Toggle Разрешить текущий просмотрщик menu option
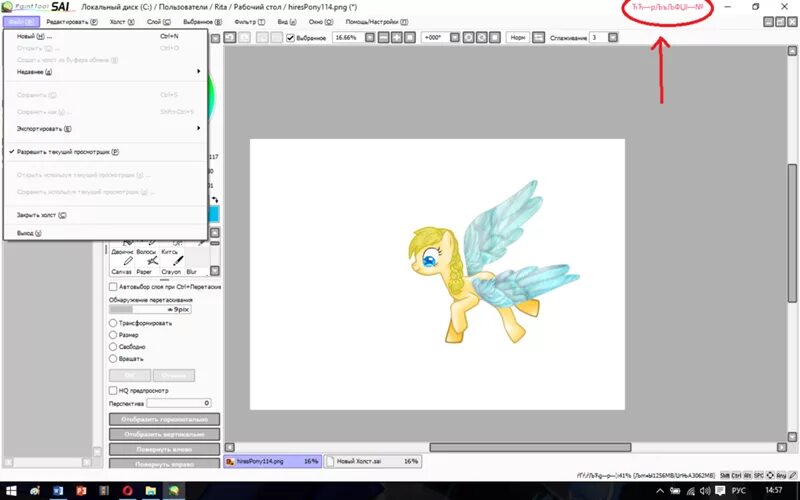Screen dimensions: 800x500 click(x=106, y=152)
